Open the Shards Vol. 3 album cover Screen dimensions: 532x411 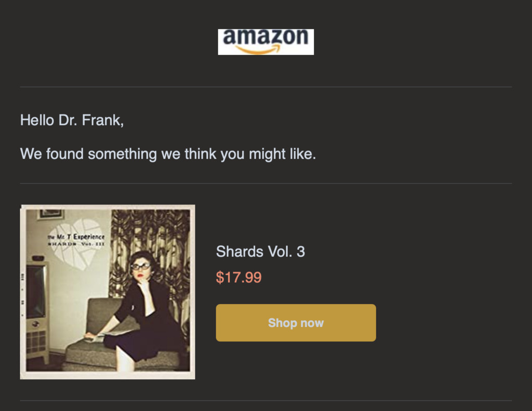(108, 292)
